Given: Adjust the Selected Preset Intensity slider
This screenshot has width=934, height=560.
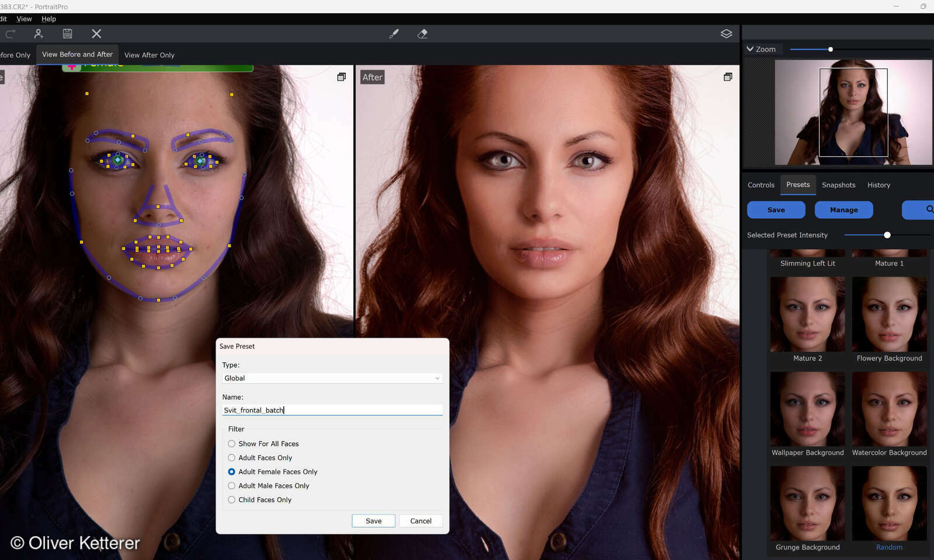Looking at the screenshot, I should tap(887, 235).
